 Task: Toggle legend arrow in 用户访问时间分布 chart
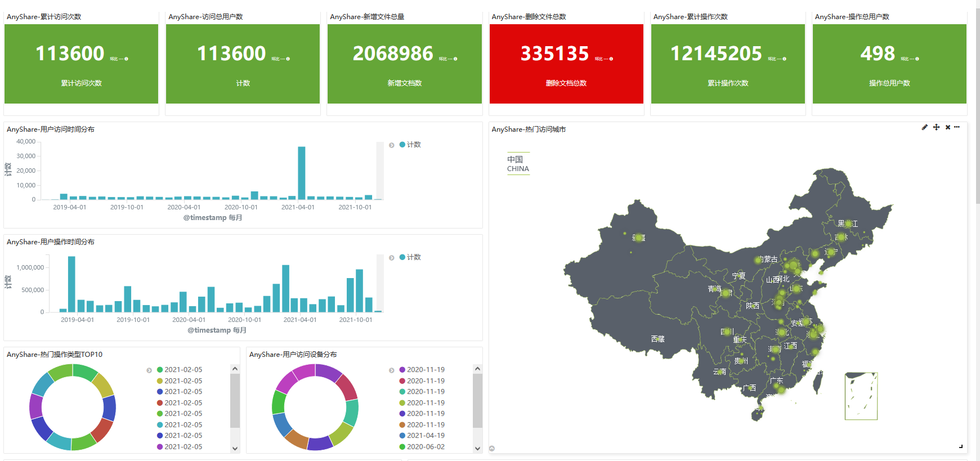[x=392, y=145]
